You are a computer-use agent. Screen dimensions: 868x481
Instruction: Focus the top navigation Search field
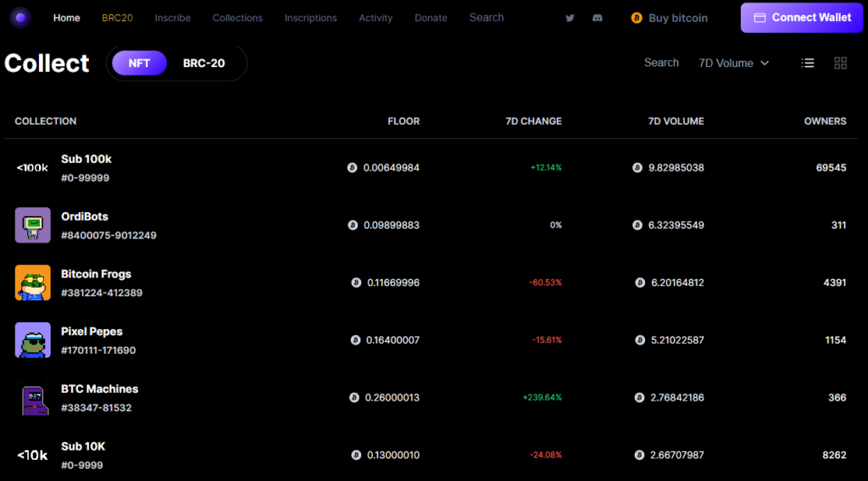487,17
